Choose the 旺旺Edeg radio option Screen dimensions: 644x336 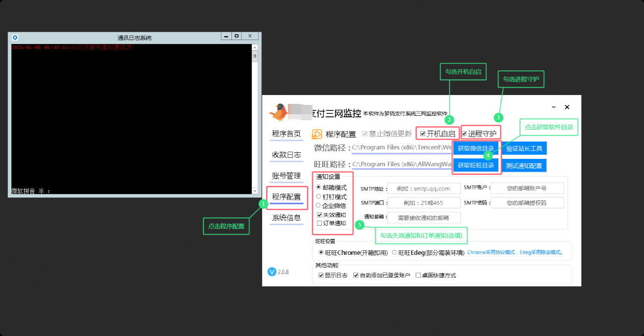click(394, 252)
